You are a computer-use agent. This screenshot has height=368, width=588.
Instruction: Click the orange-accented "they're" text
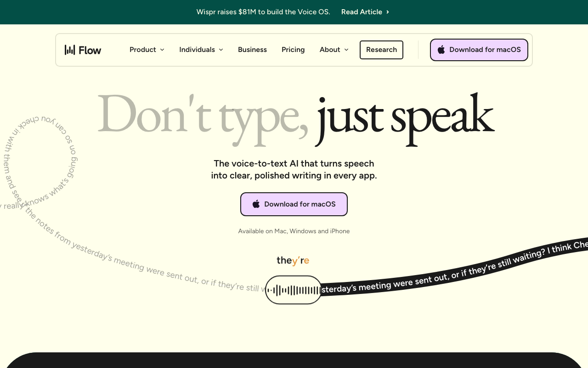coord(293,260)
